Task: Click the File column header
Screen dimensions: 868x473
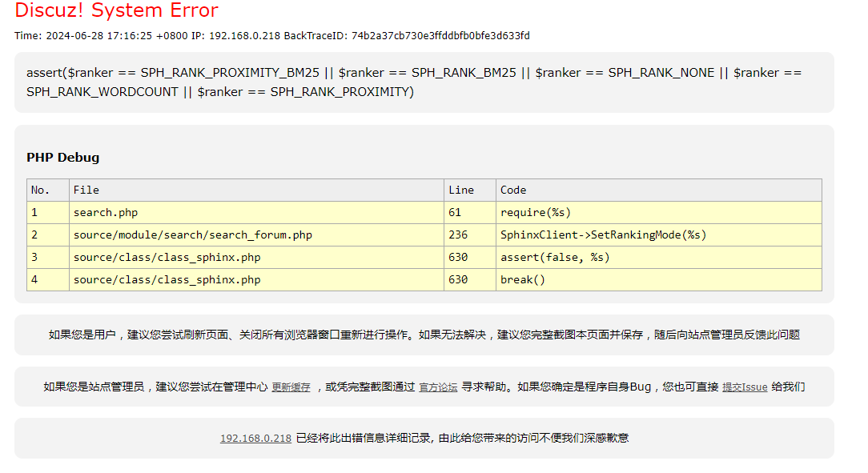Action: coord(86,190)
